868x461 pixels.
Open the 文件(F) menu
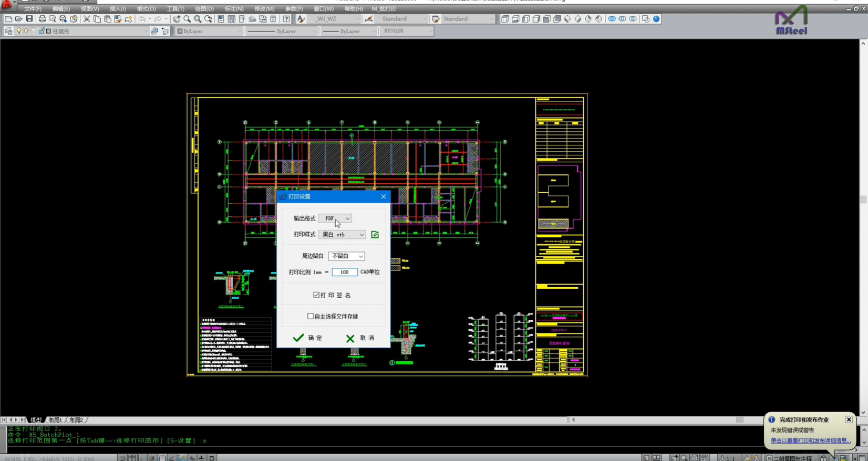point(33,9)
